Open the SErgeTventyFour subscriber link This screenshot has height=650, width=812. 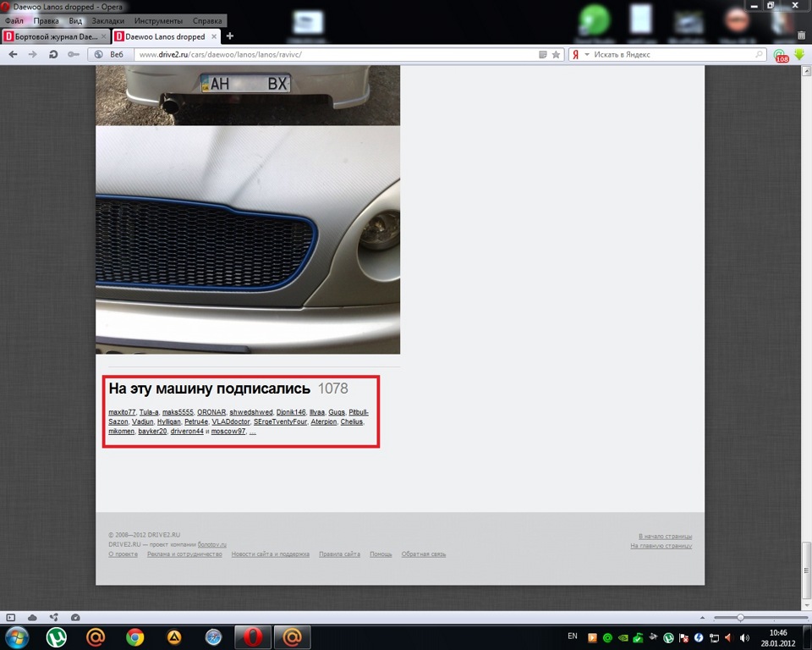pyautogui.click(x=280, y=421)
